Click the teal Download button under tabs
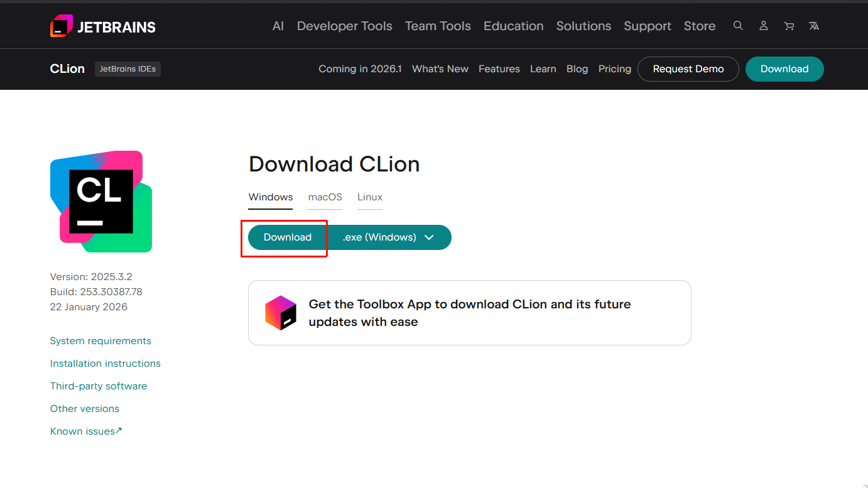This screenshot has width=868, height=488. (287, 237)
